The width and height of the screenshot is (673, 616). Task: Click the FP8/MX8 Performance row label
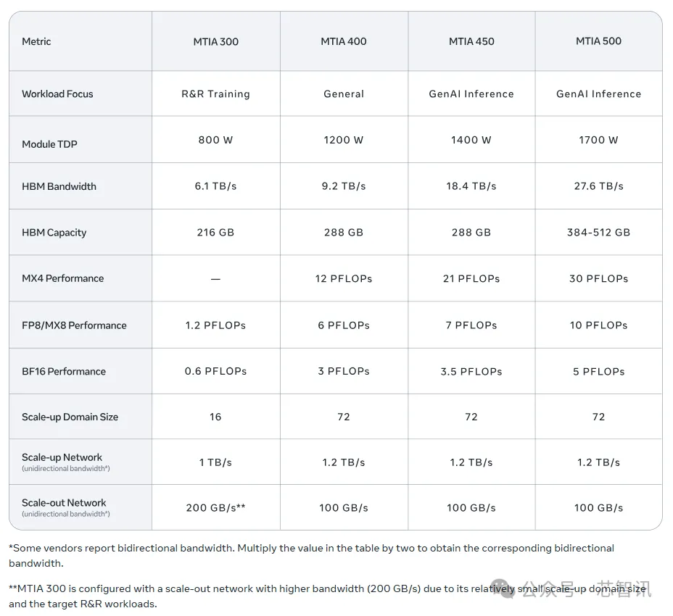coord(74,325)
